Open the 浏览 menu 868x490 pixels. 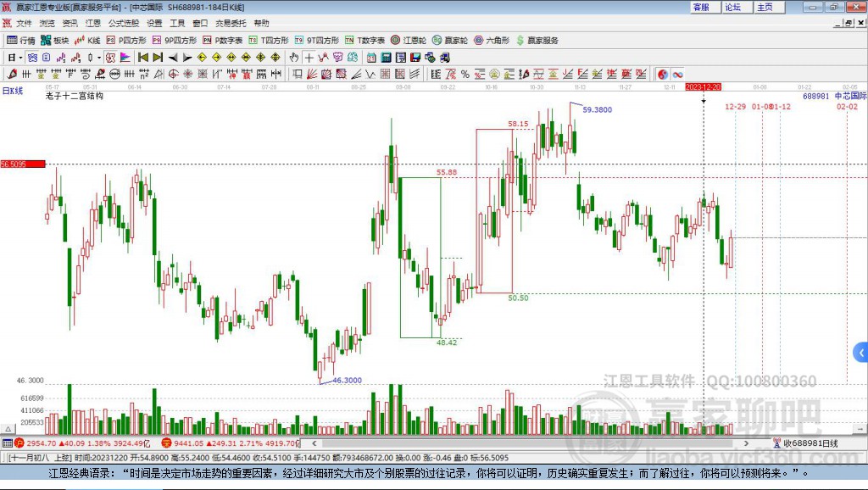coord(47,23)
